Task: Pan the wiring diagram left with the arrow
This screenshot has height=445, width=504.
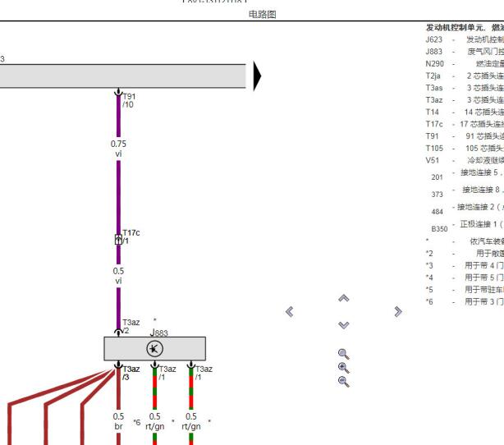Action: (x=289, y=311)
